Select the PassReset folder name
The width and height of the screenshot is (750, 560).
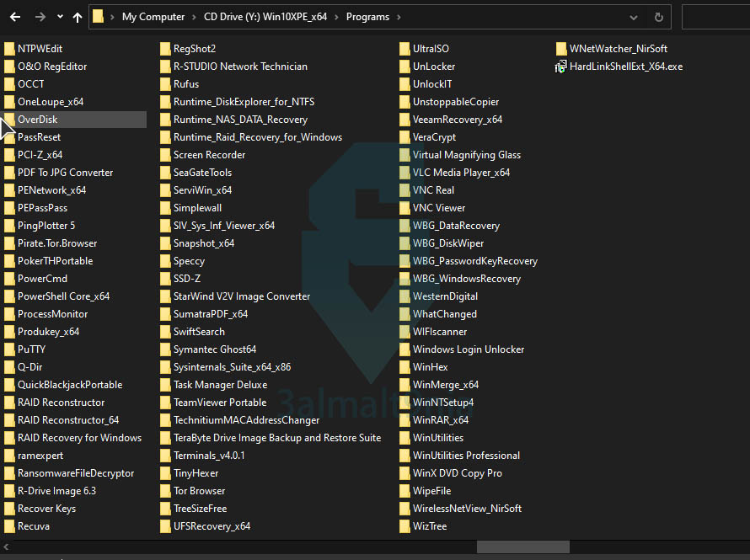(40, 137)
